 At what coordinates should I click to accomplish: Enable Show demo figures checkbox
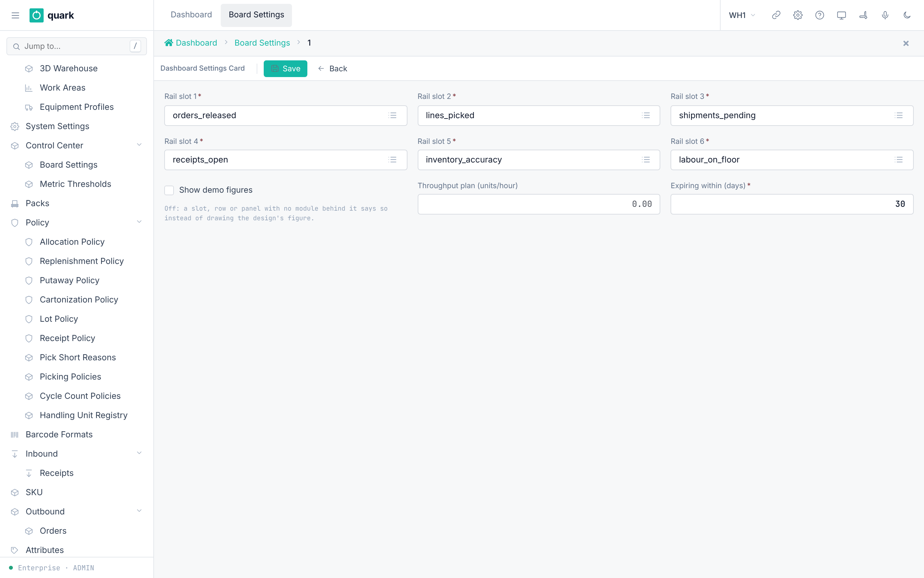[169, 190]
